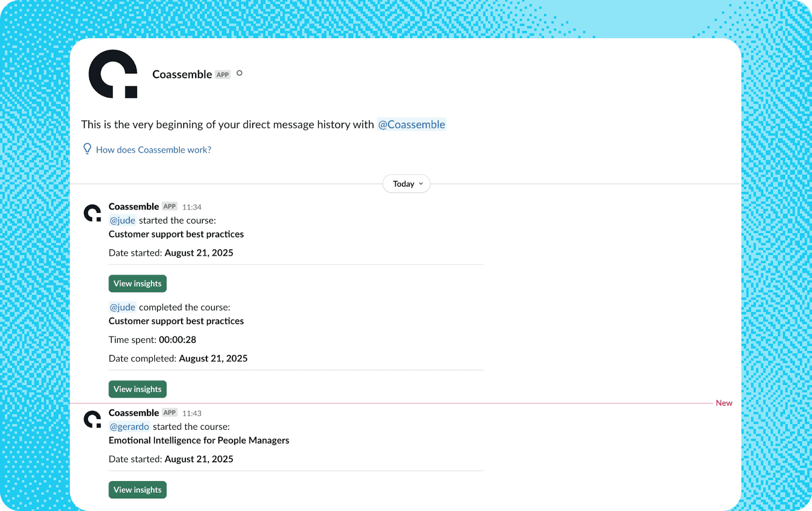Click the @Coassemble mention in intro text

[412, 124]
